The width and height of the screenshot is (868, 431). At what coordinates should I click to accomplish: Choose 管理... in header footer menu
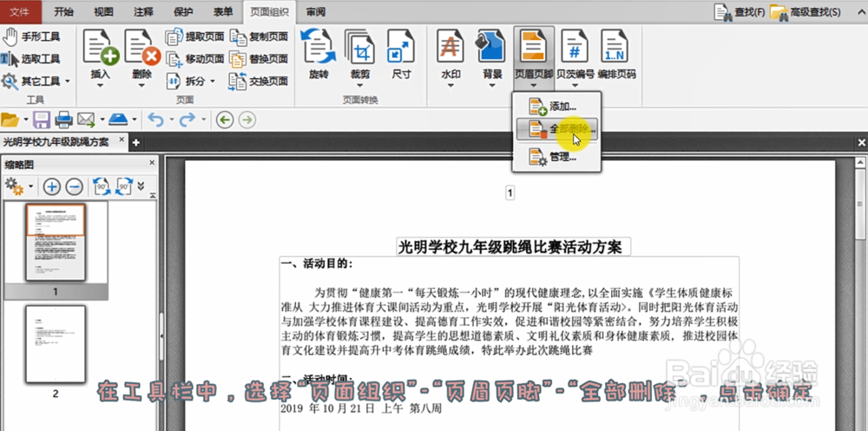[556, 157]
